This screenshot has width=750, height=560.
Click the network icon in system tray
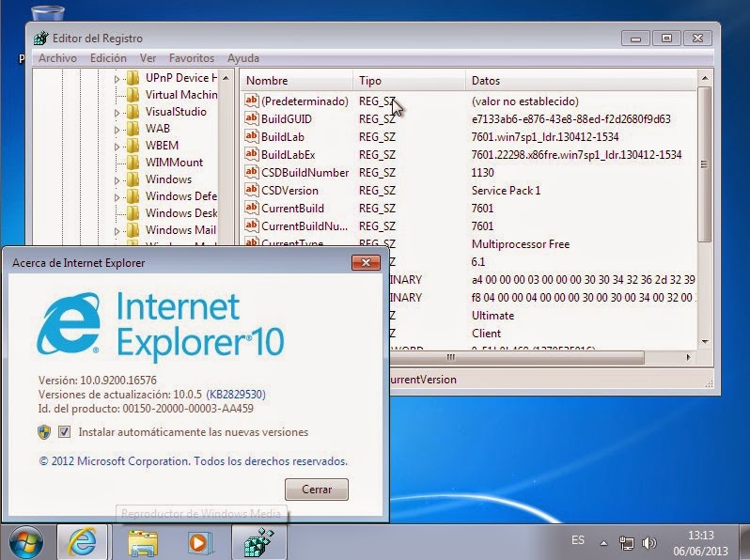(627, 543)
